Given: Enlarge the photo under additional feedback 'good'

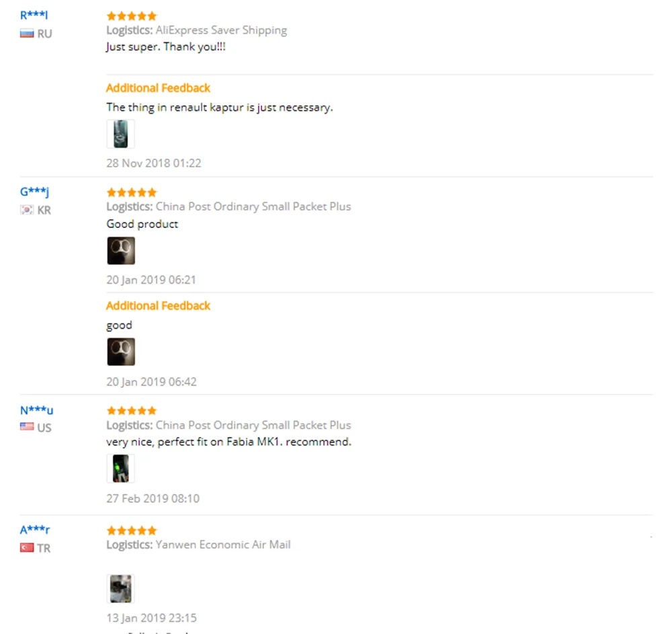Looking at the screenshot, I should coord(121,352).
